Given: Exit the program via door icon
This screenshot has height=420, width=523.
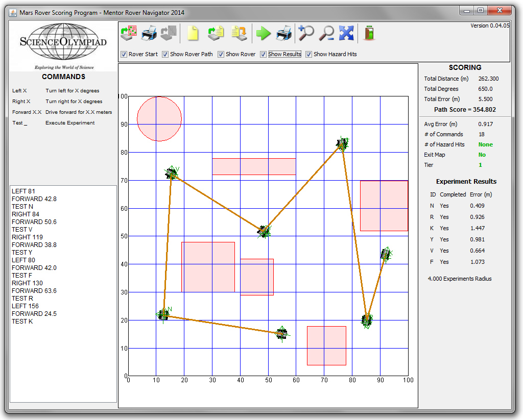Looking at the screenshot, I should tap(369, 34).
